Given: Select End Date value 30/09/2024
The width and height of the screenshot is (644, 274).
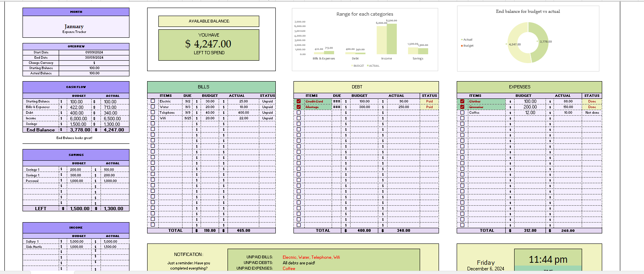Looking at the screenshot, I should pos(94,57).
